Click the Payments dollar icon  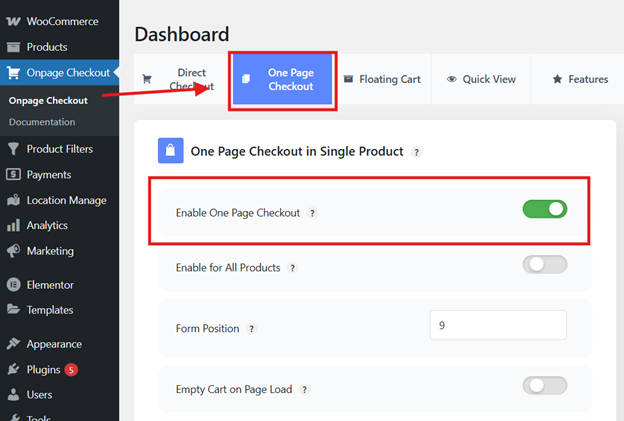13,175
